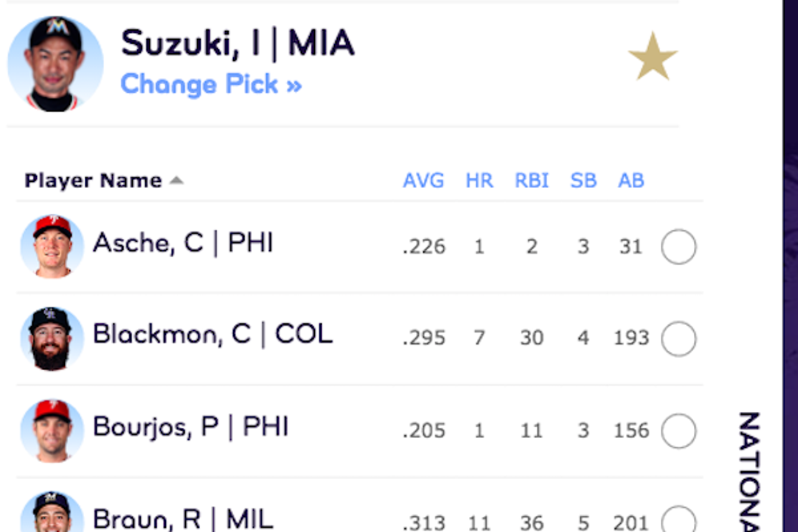Pick Braun, R using the radio button
Image resolution: width=798 pixels, height=532 pixels.
(678, 520)
